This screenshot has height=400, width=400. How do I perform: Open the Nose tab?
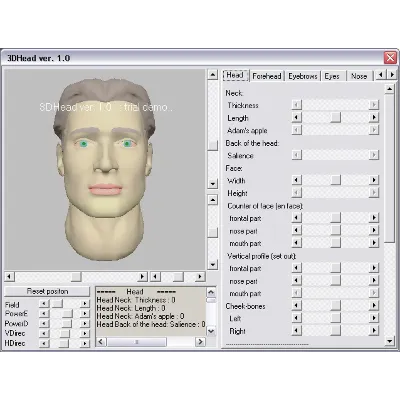click(359, 76)
